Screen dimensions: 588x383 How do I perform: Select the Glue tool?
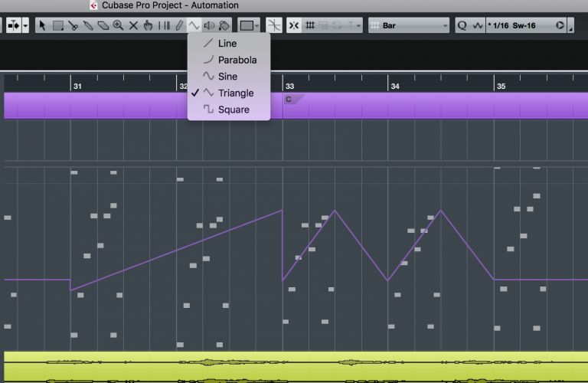pos(88,25)
